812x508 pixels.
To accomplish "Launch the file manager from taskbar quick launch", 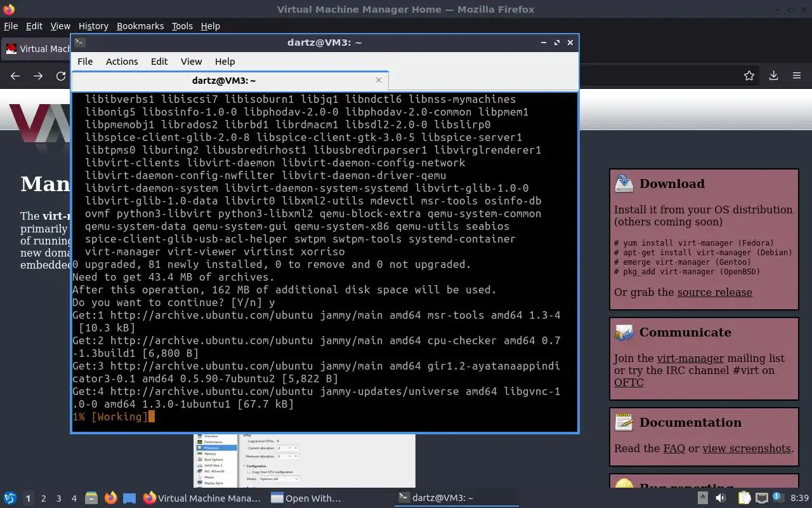I will pyautogui.click(x=91, y=498).
